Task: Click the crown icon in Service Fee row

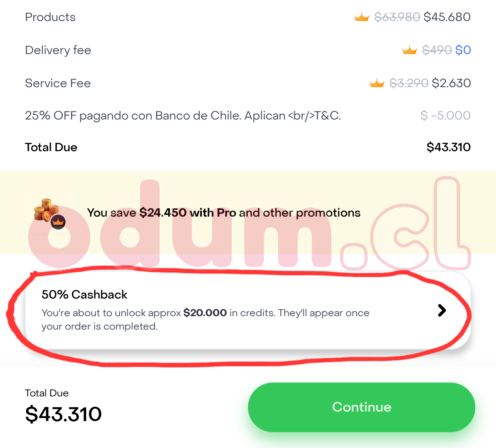Action: click(376, 83)
